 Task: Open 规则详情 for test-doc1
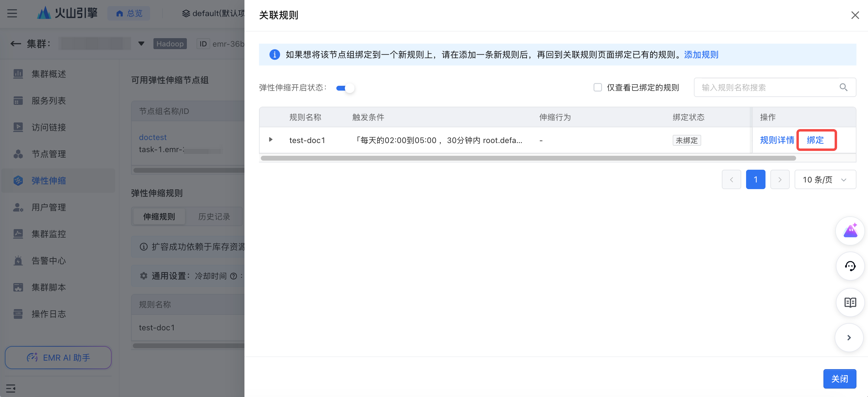(x=777, y=140)
